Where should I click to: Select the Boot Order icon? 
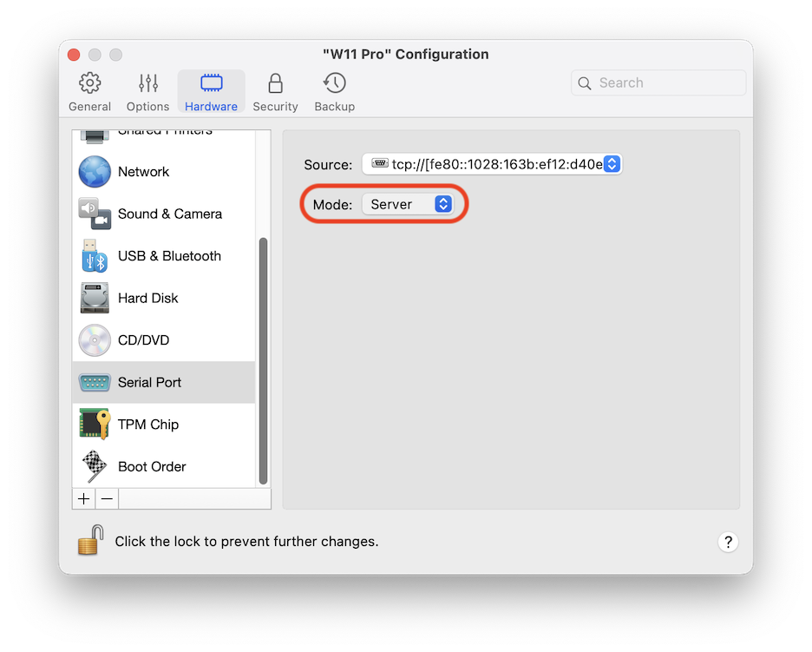click(95, 466)
